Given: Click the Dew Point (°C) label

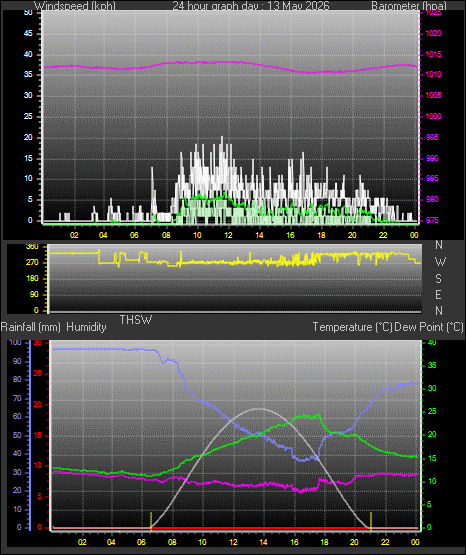Looking at the screenshot, I should pyautogui.click(x=428, y=327).
